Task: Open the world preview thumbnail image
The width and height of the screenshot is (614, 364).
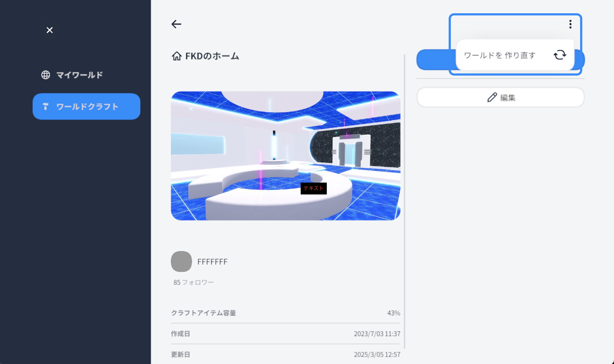Action: [x=285, y=156]
